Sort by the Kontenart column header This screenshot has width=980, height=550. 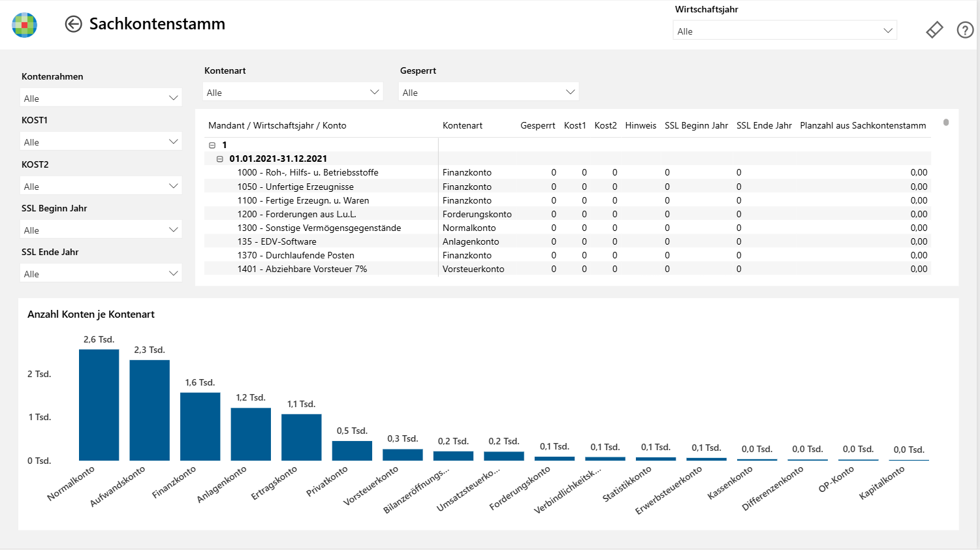tap(462, 125)
